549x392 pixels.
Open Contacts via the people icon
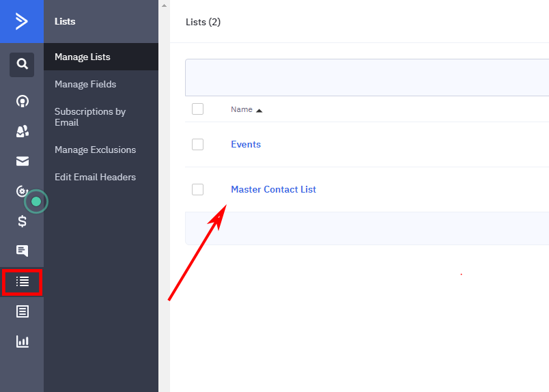tap(22, 132)
